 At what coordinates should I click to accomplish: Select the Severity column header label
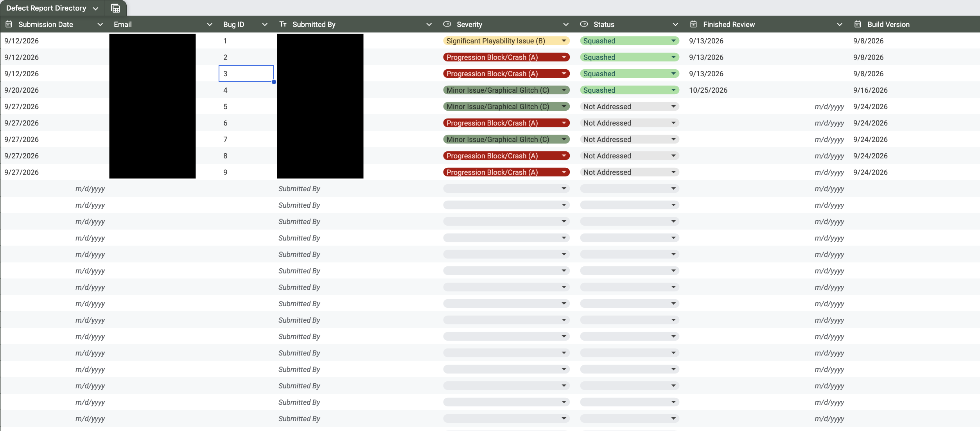469,24
